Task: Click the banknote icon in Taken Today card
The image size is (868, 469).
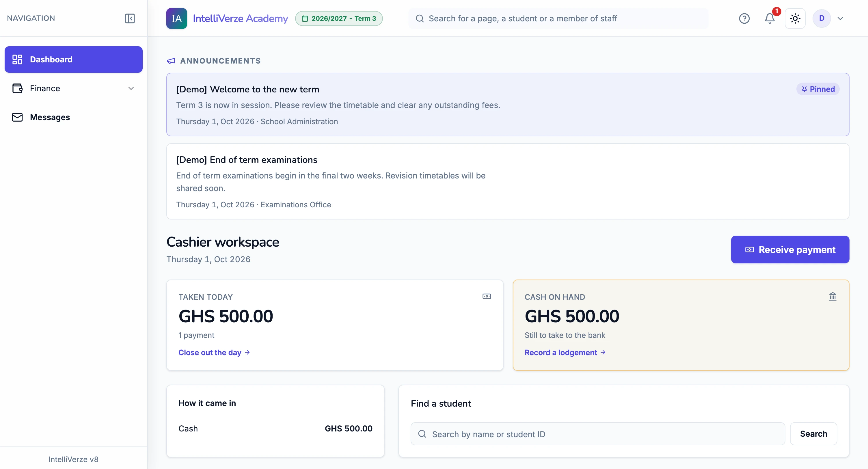Action: (x=487, y=296)
